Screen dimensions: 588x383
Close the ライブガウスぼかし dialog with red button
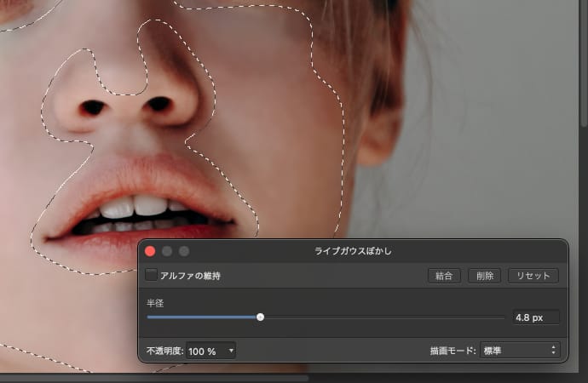[x=150, y=251]
